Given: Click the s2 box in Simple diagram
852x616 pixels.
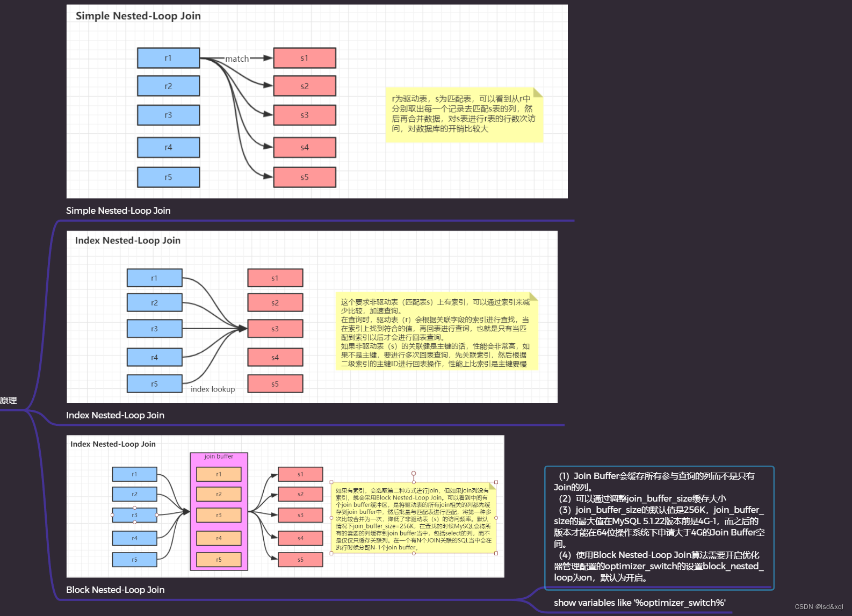Looking at the screenshot, I should click(x=305, y=86).
